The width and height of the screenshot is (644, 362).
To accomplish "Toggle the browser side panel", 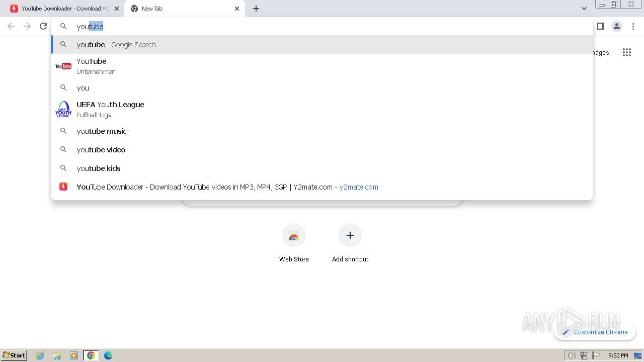I will (601, 26).
